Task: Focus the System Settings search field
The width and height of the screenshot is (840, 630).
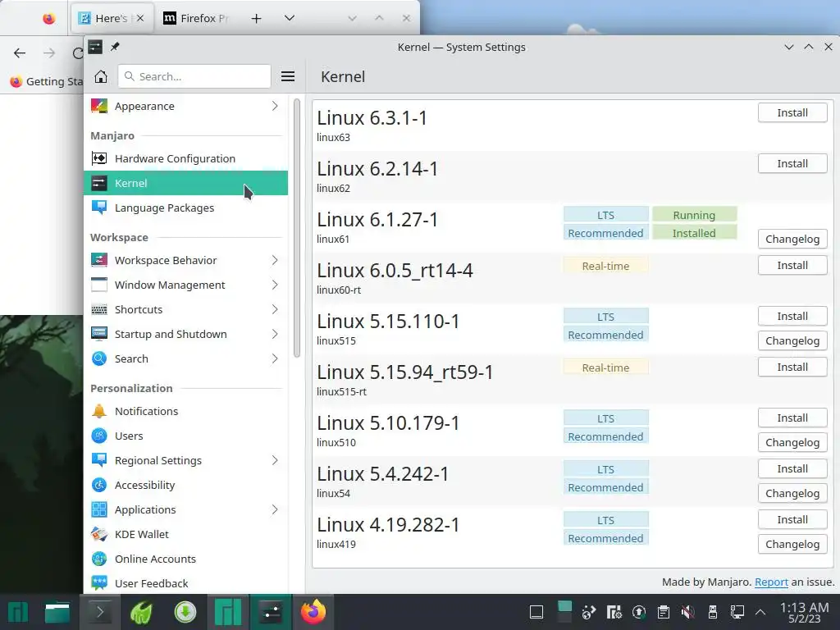Action: pos(194,76)
